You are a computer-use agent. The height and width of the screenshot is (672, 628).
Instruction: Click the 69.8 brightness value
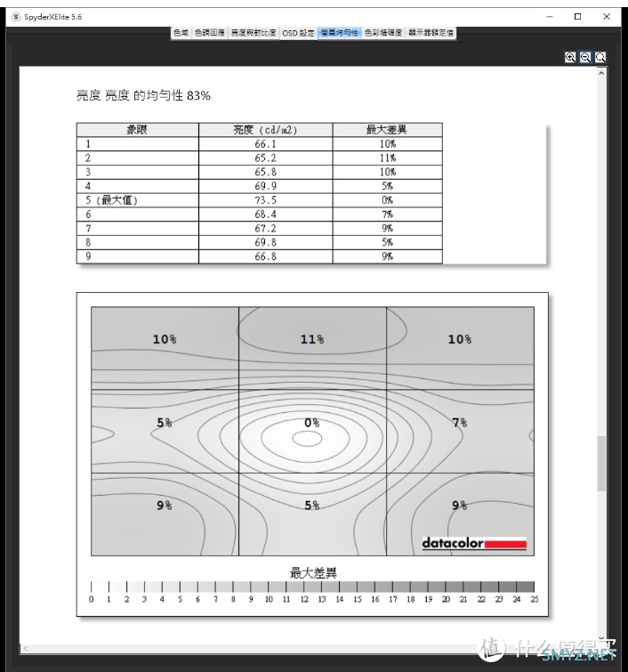pyautogui.click(x=266, y=243)
